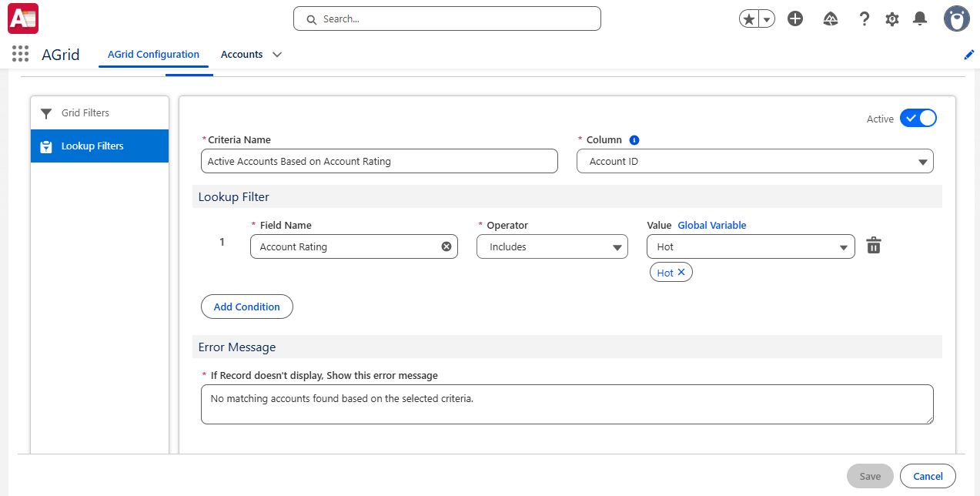Open the Value dropdown showing Hot
The width and height of the screenshot is (980, 496).
[x=751, y=246]
